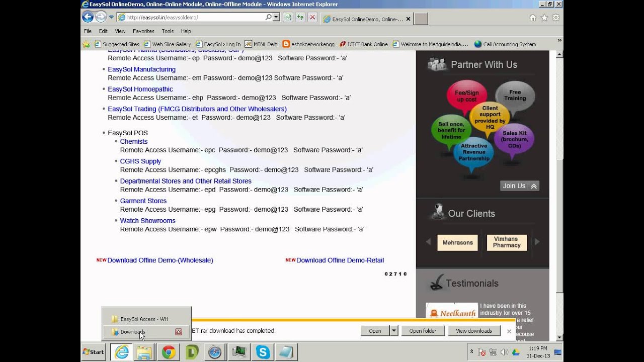Click the Free Training gray bubble

[x=515, y=95]
